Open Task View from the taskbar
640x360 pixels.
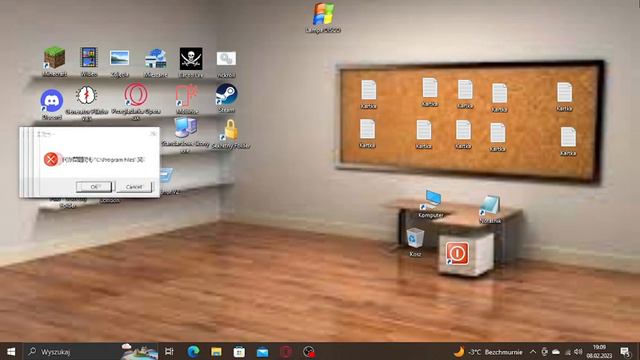point(169,351)
